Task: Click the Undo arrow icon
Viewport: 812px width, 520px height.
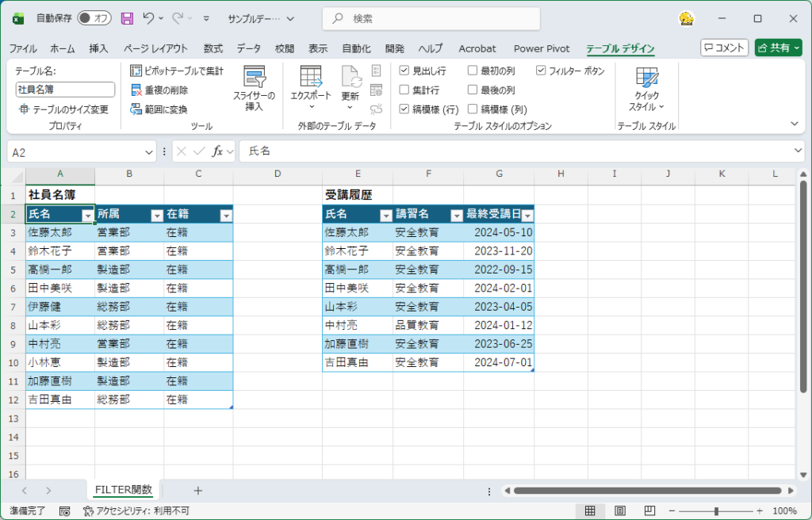Action: pyautogui.click(x=149, y=18)
